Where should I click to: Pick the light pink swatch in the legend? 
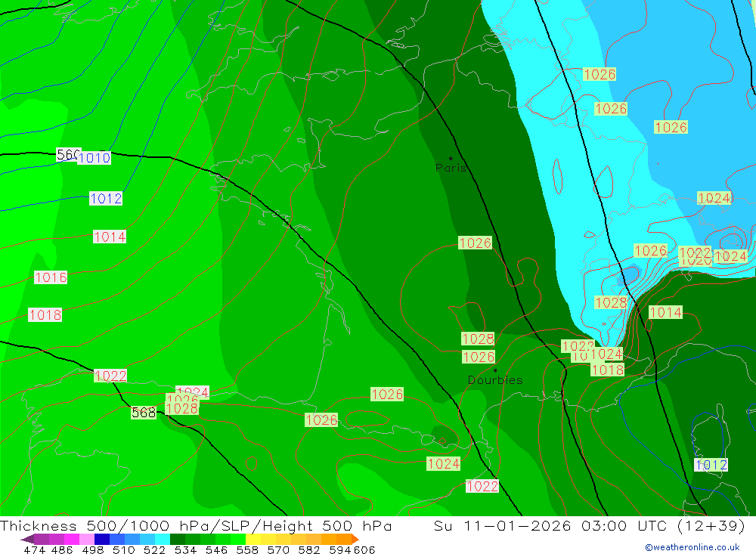tap(87, 539)
